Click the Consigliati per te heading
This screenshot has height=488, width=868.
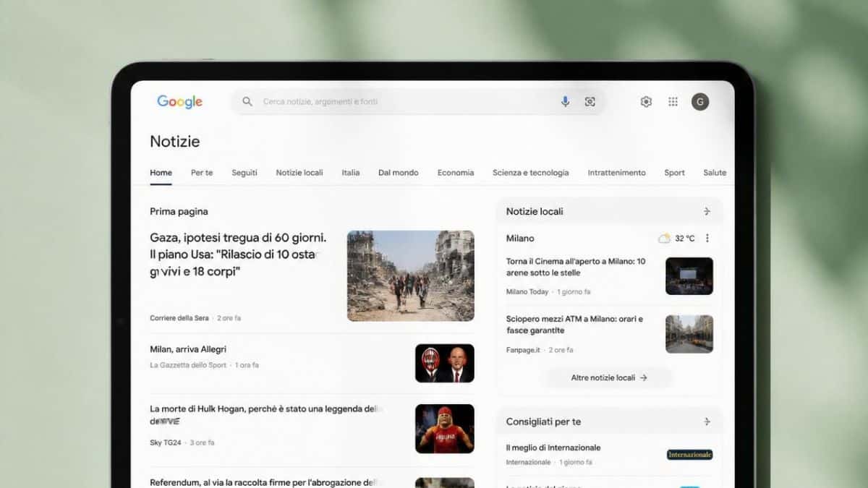pyautogui.click(x=543, y=421)
